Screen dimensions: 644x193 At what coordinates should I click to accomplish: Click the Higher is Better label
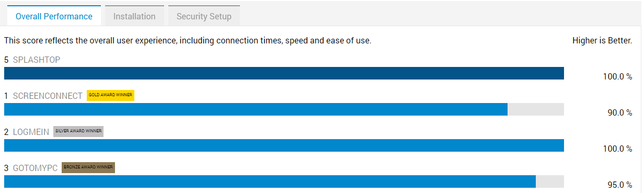(602, 40)
